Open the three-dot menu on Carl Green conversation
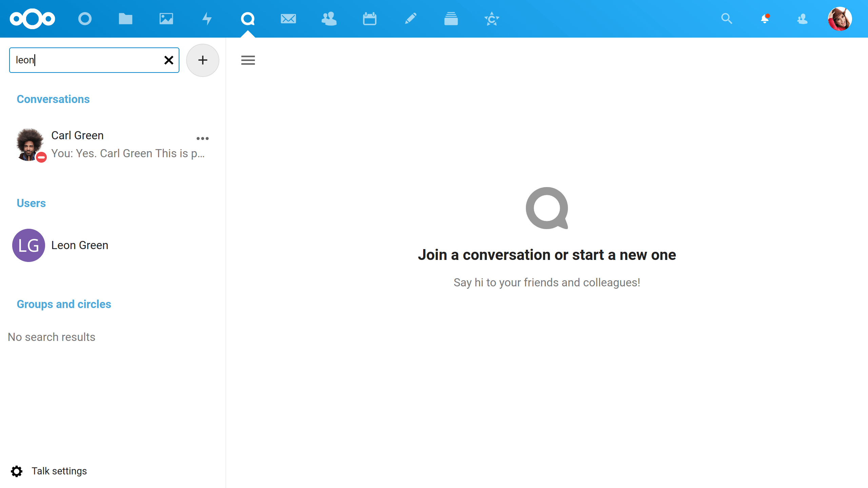Image resolution: width=868 pixels, height=488 pixels. click(x=203, y=138)
